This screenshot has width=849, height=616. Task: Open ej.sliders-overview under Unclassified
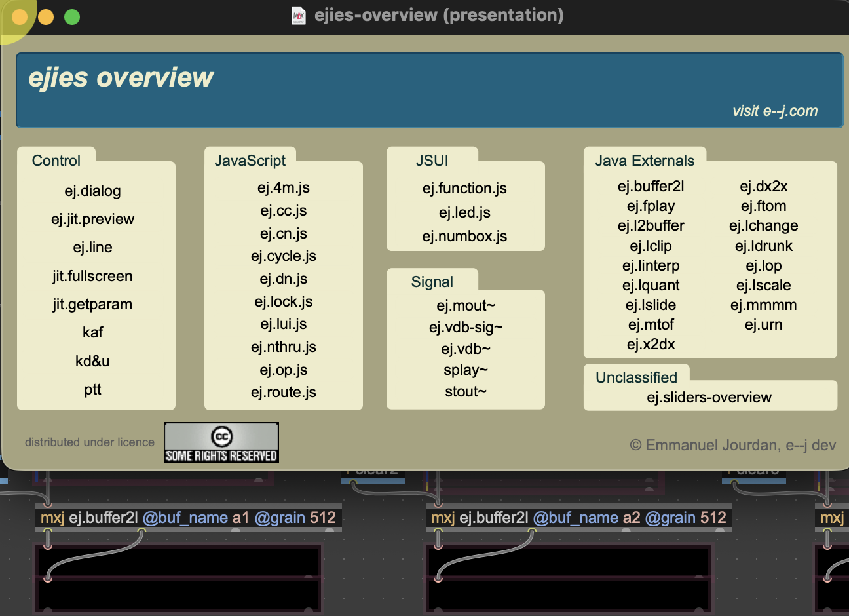tap(709, 397)
